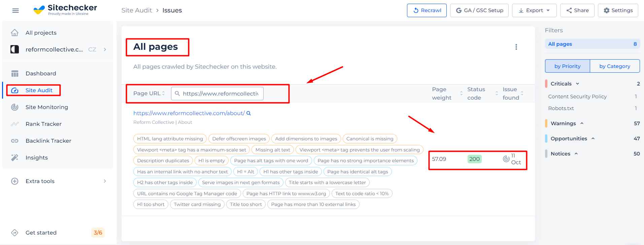Viewport: 644px width, 245px height.
Task: Open the hamburger menu icon
Action: tap(15, 10)
